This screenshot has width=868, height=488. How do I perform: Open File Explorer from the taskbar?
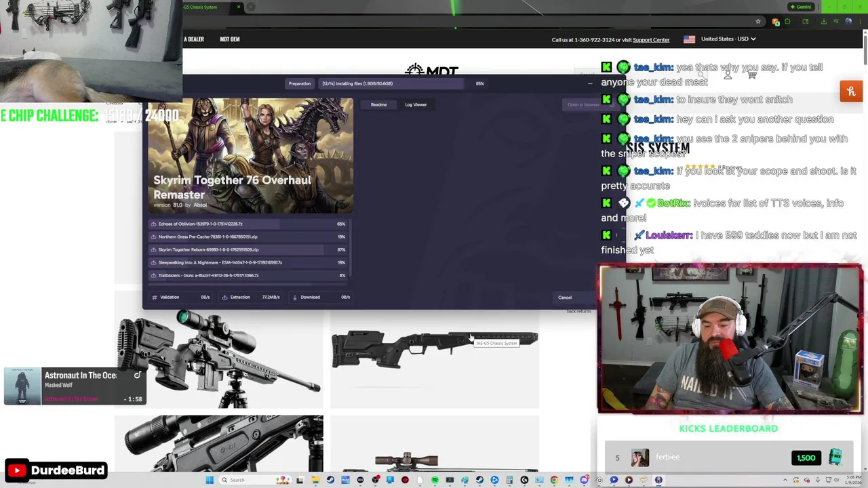pos(315,480)
